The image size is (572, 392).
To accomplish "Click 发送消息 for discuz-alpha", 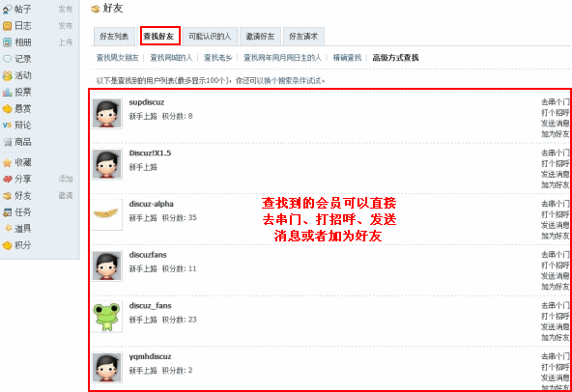I will [555, 225].
